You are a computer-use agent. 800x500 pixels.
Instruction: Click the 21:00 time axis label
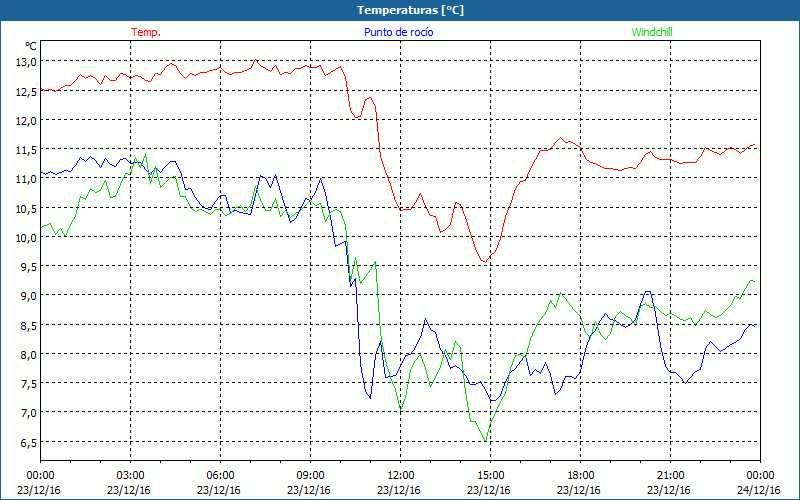[x=670, y=476]
